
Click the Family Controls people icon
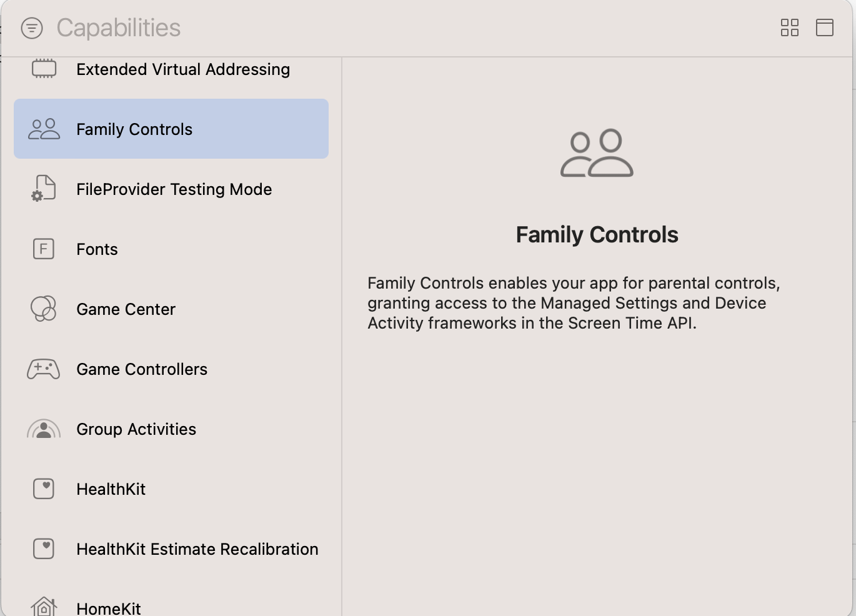click(x=42, y=129)
